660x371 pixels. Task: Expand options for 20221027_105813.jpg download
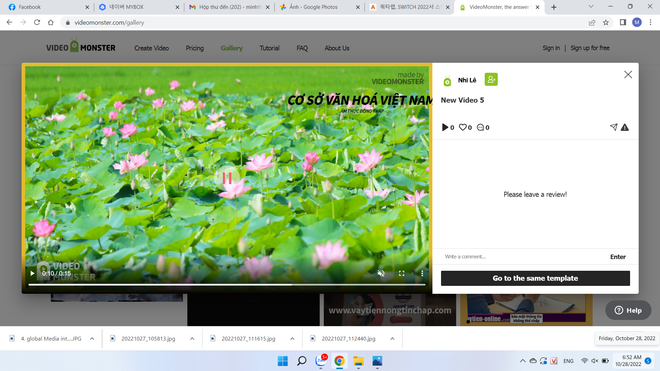(192, 339)
